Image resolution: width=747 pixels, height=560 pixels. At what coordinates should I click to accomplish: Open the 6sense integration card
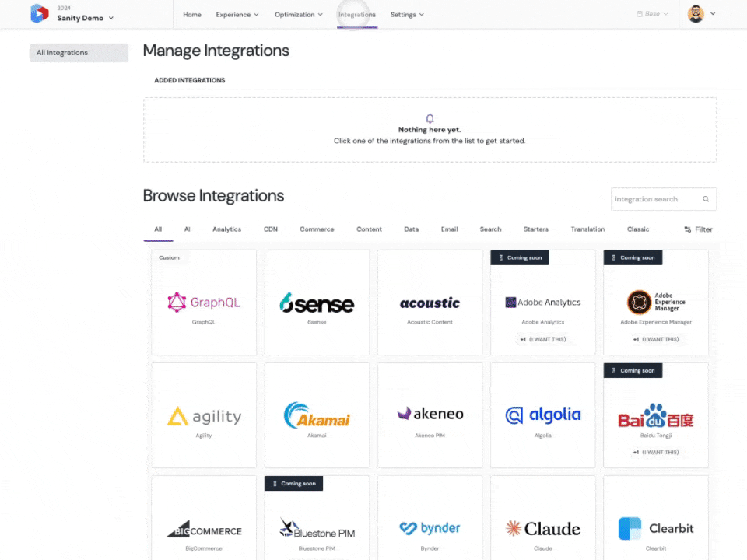point(317,303)
